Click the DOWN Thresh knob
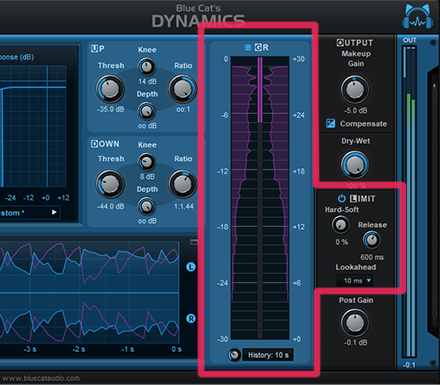 point(110,184)
